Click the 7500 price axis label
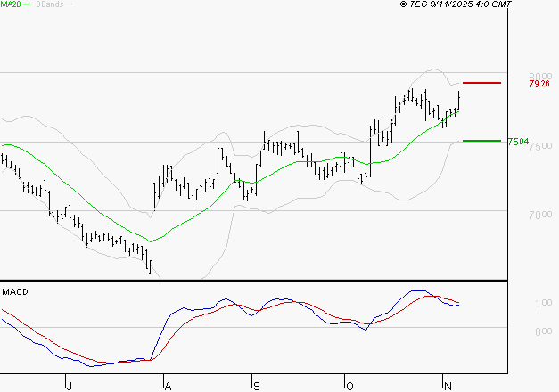 (x=540, y=146)
